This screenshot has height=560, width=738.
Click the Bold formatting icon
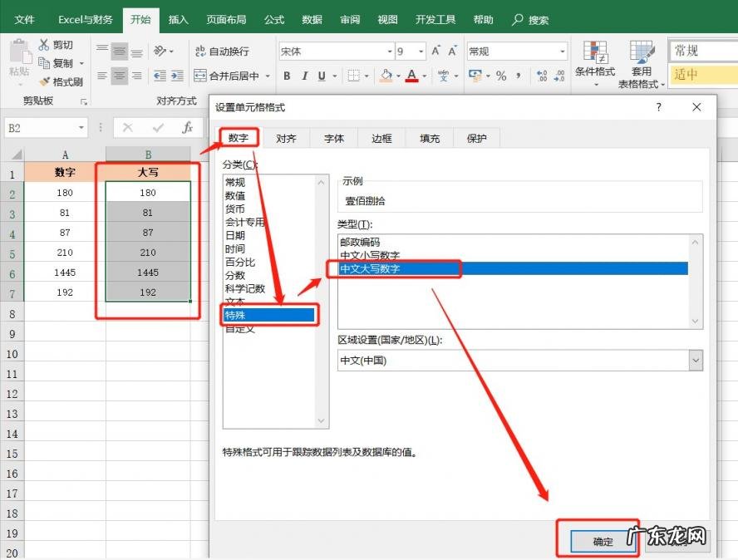[x=287, y=76]
